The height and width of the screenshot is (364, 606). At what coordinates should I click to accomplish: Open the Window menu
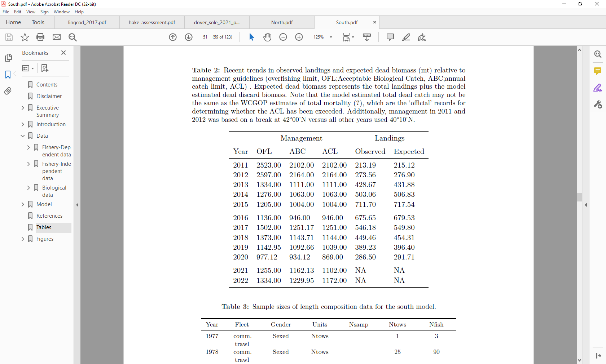point(61,12)
